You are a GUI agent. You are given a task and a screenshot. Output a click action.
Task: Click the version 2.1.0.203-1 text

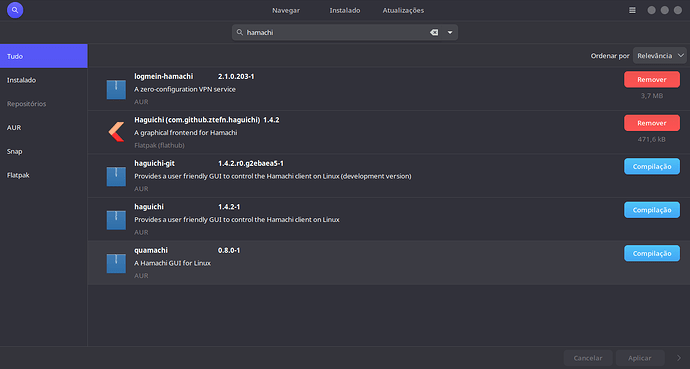coord(236,76)
